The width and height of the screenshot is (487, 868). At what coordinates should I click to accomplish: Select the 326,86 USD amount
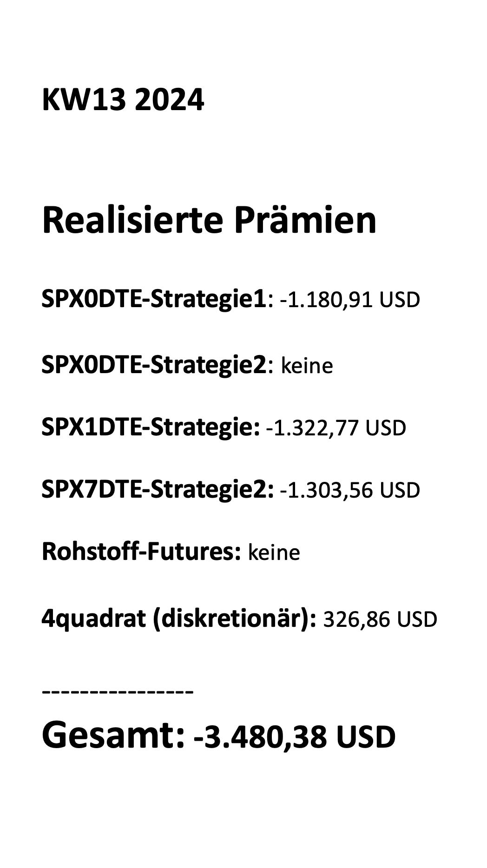click(380, 619)
